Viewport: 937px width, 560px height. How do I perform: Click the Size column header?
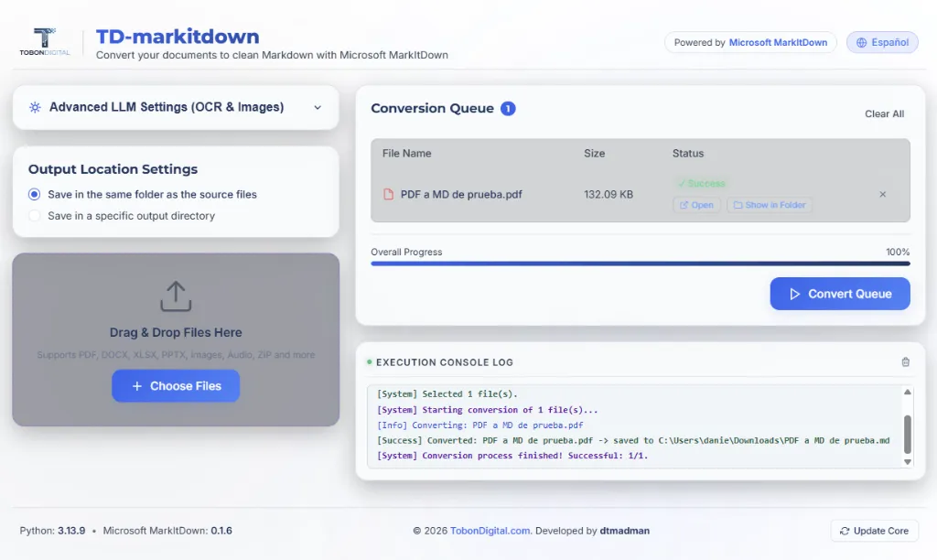[594, 154]
